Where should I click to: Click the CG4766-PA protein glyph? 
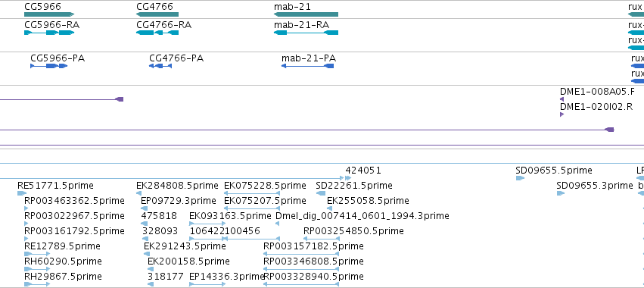click(x=160, y=66)
